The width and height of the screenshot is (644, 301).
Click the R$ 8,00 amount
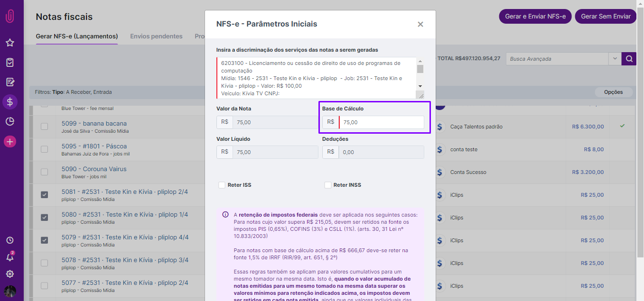coord(594,149)
